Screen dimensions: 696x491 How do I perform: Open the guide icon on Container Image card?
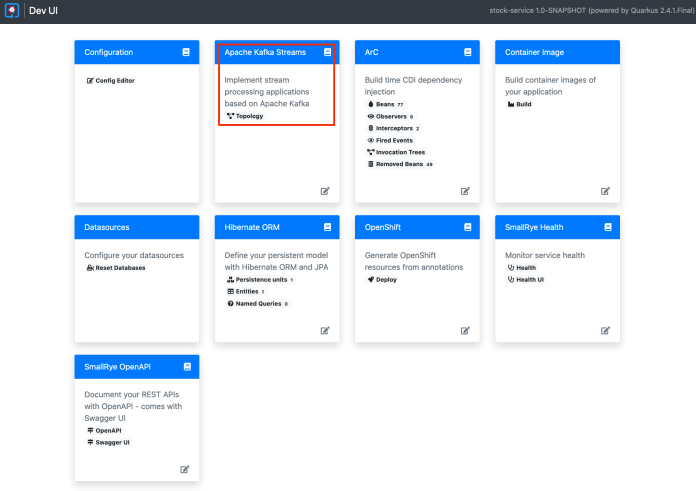[x=607, y=52]
